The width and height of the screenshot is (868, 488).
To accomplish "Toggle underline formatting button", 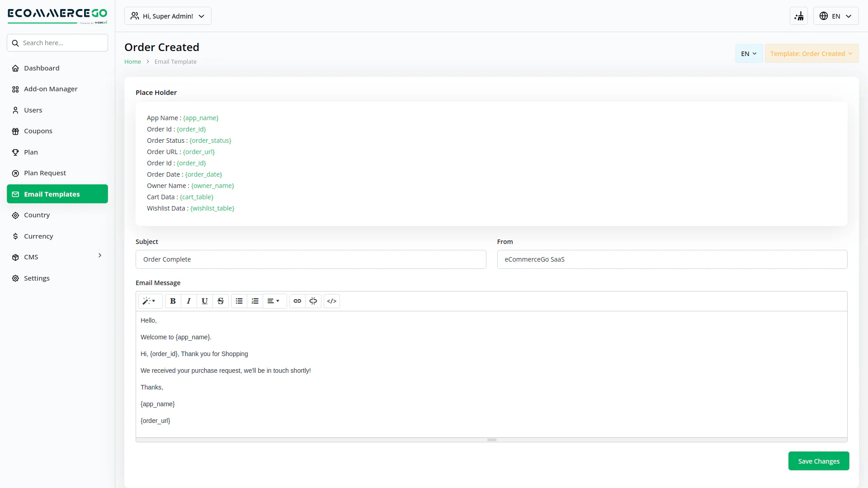I will [204, 301].
